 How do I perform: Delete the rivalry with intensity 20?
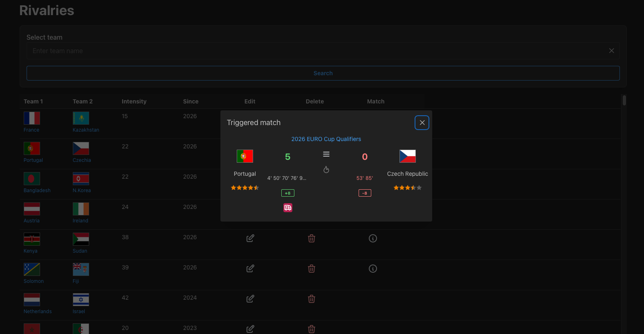pyautogui.click(x=312, y=329)
